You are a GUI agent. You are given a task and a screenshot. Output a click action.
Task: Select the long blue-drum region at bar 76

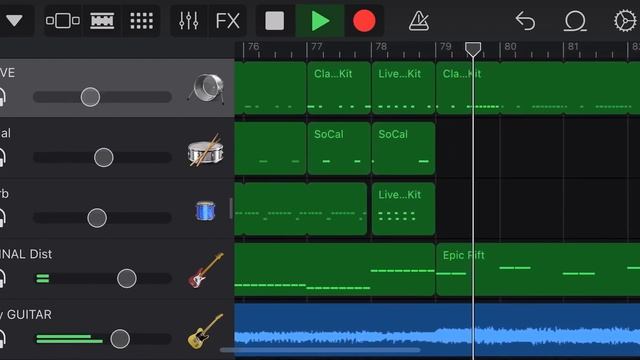point(301,209)
